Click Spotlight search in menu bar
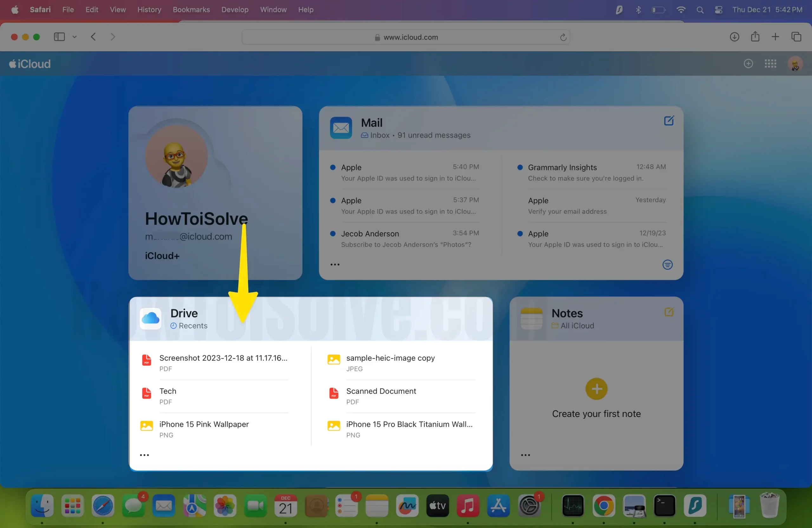Image resolution: width=812 pixels, height=528 pixels. 700,10
